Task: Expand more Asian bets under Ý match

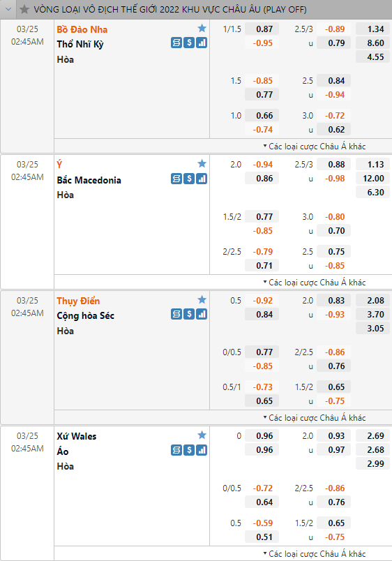Action: (x=315, y=283)
